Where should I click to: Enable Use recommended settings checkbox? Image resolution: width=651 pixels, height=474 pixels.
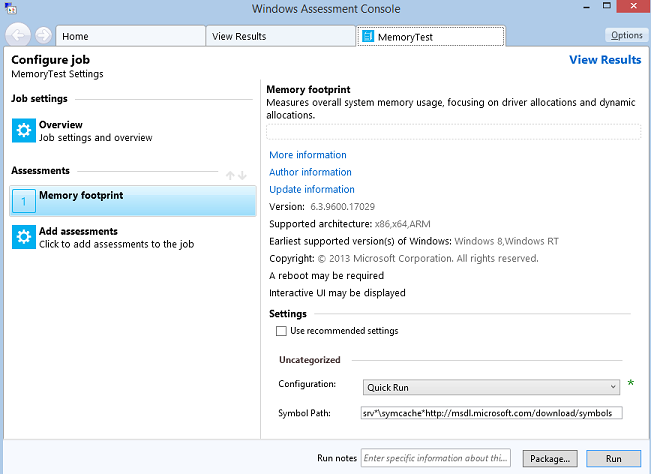(x=281, y=331)
